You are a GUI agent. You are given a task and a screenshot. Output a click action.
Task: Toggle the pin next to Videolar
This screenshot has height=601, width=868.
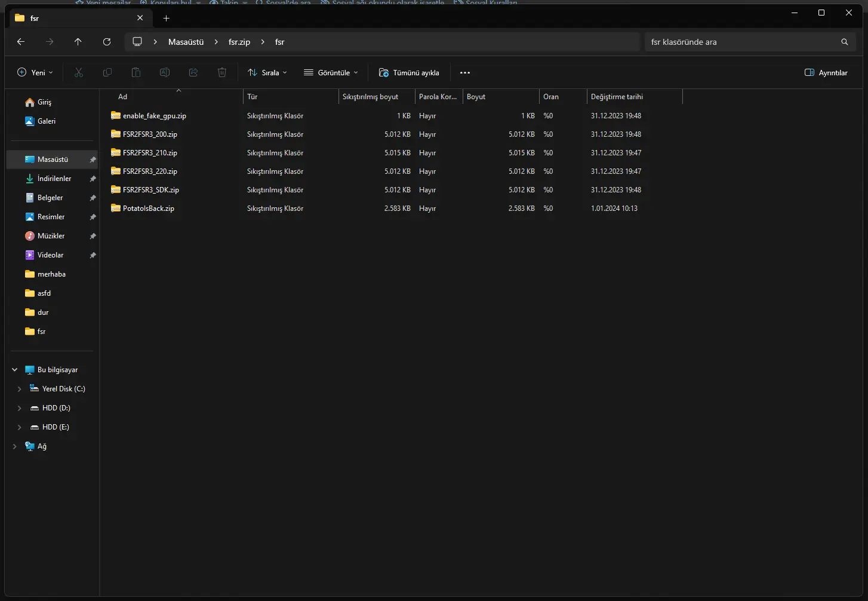click(93, 255)
